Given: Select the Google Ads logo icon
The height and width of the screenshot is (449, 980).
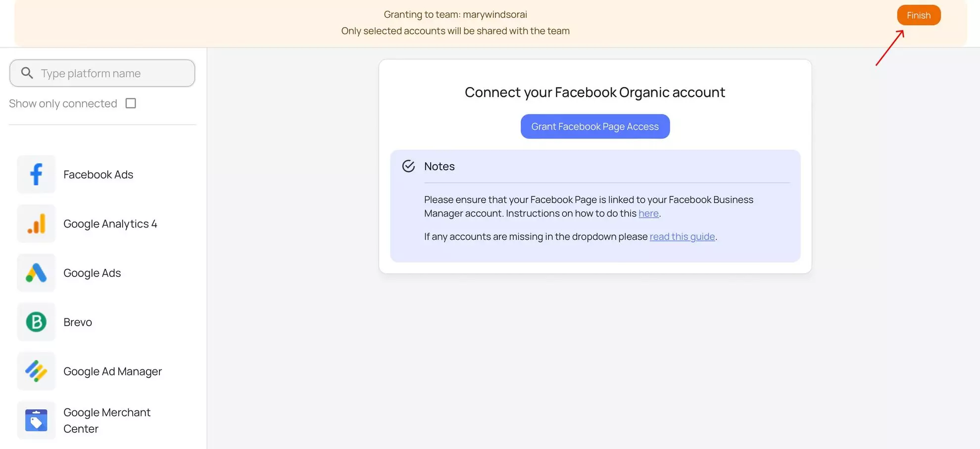Looking at the screenshot, I should click(x=36, y=273).
